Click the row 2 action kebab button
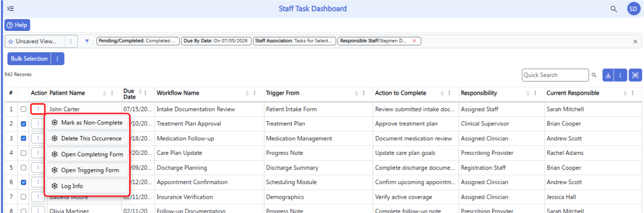This screenshot has width=644, height=213. tap(37, 124)
